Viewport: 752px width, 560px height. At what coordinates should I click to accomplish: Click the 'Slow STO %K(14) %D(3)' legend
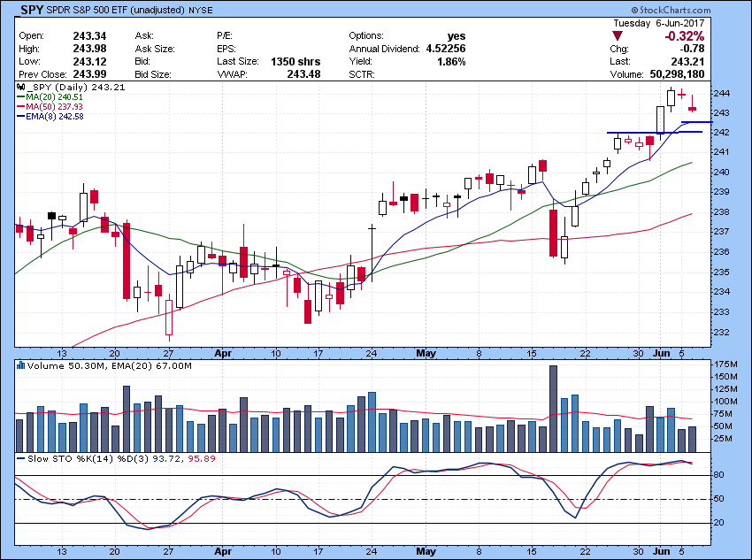point(83,459)
